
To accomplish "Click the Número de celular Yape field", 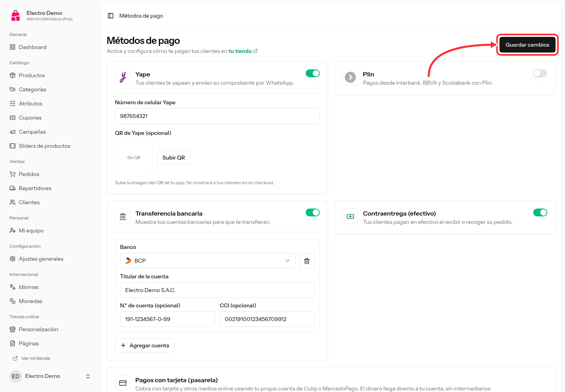I will [x=217, y=116].
